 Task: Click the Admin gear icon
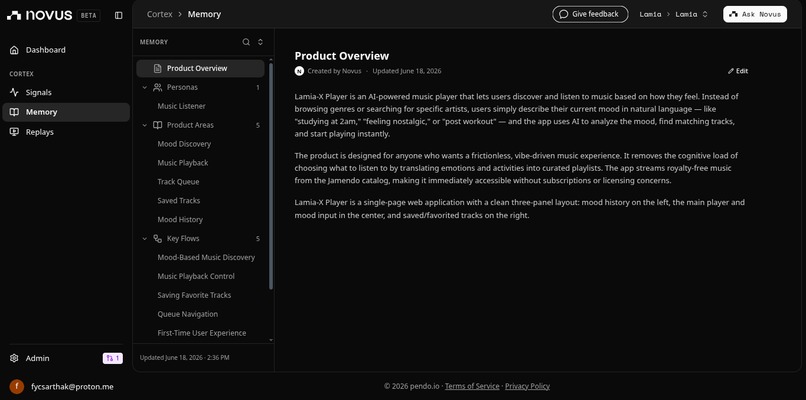[14, 358]
